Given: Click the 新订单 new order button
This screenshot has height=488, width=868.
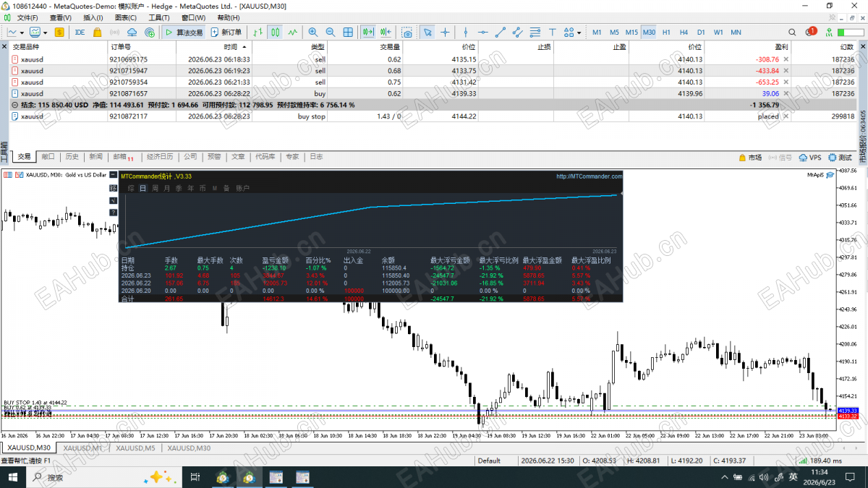Looking at the screenshot, I should [226, 32].
